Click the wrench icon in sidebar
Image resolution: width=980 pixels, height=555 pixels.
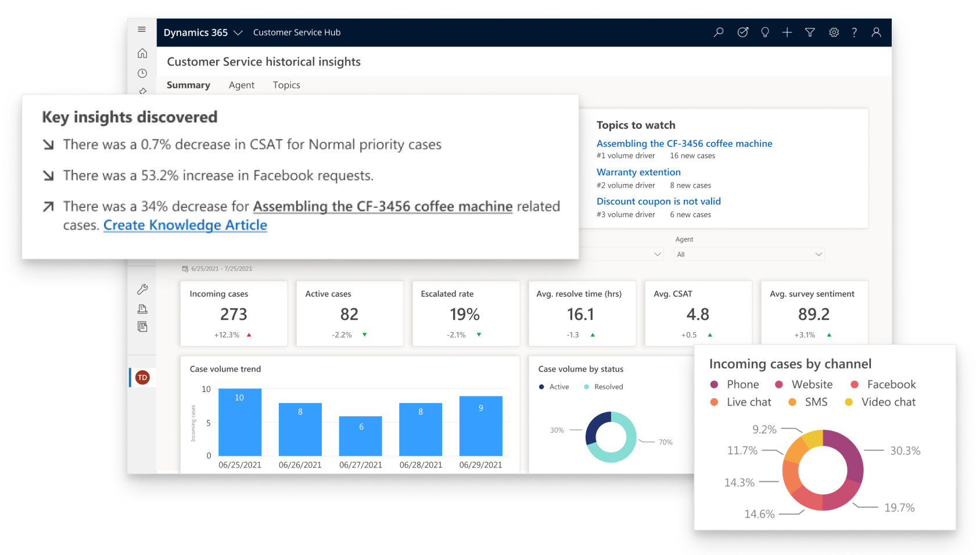point(142,289)
